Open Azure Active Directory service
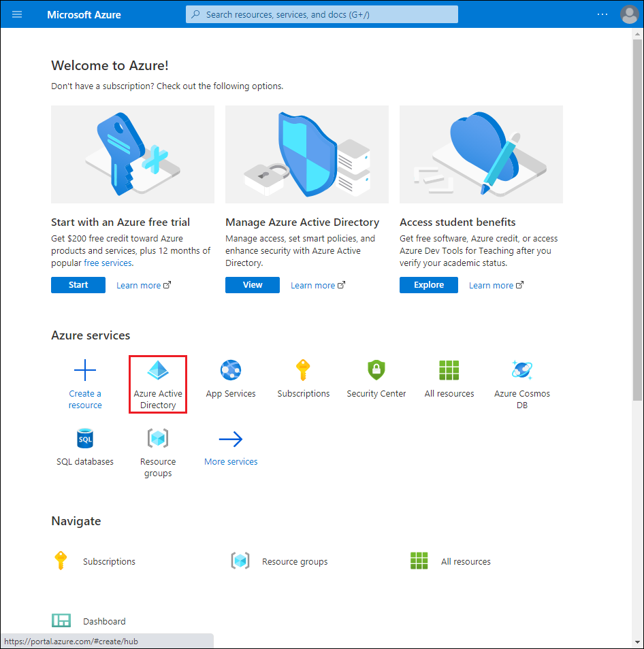 tap(157, 383)
